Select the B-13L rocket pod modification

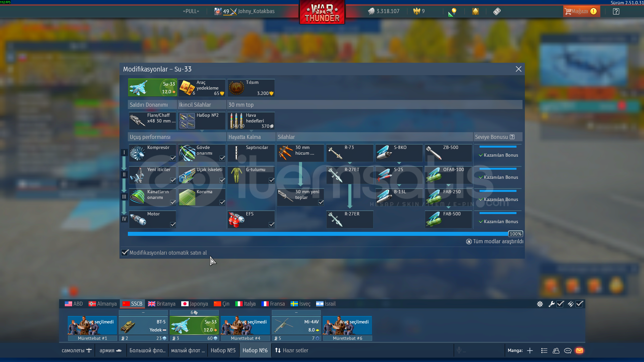tap(399, 197)
